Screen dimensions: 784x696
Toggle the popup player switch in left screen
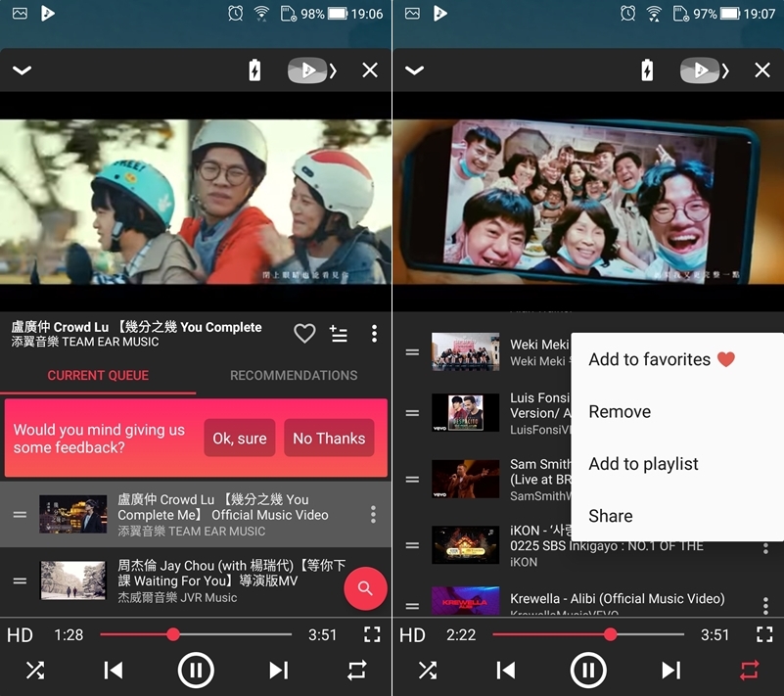point(311,70)
